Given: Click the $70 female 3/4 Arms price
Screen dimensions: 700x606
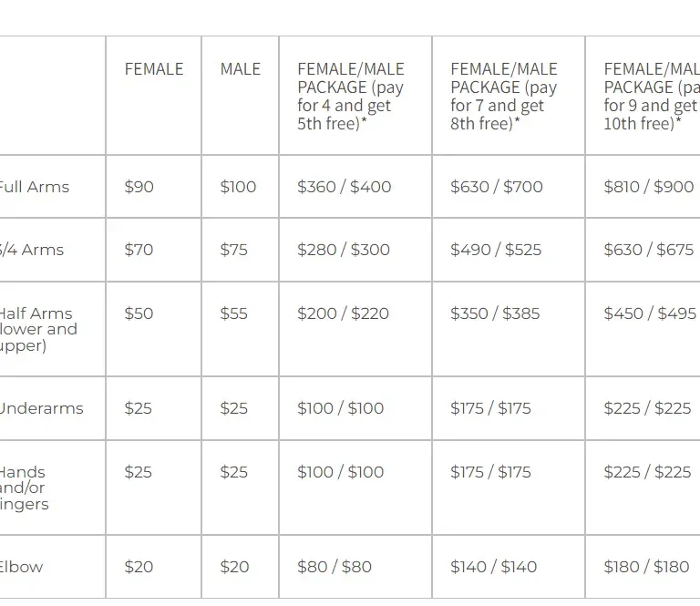Looking at the screenshot, I should (139, 250).
